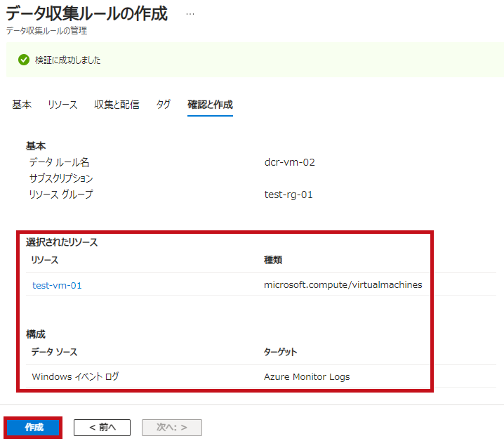Open the タグ tab
The width and height of the screenshot is (504, 441).
pyautogui.click(x=164, y=105)
